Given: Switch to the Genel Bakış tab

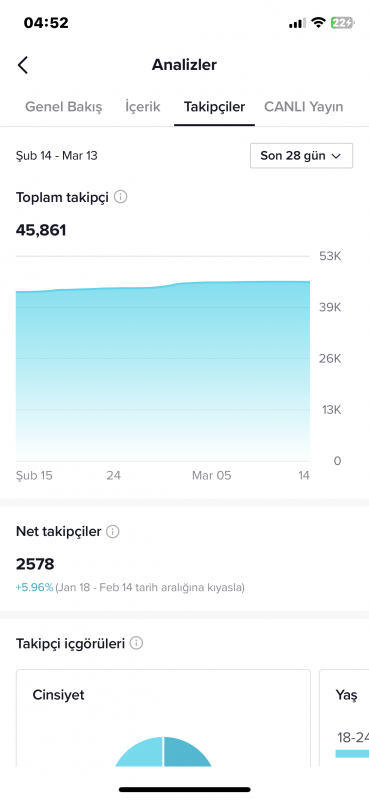Looking at the screenshot, I should click(x=64, y=107).
